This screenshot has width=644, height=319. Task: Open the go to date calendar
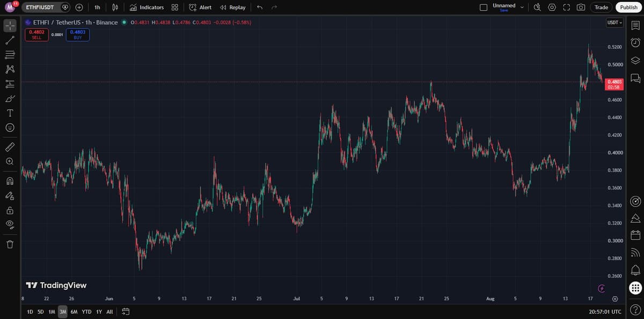126,311
